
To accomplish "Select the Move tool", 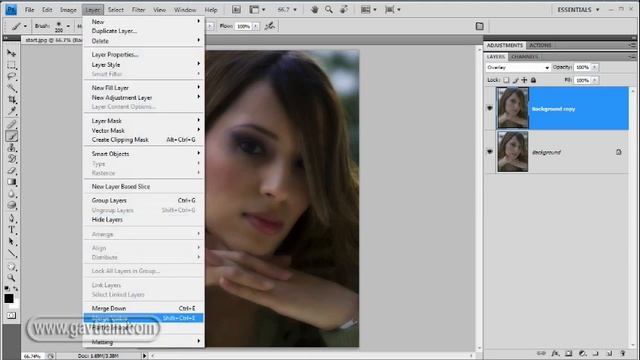I will [11, 53].
